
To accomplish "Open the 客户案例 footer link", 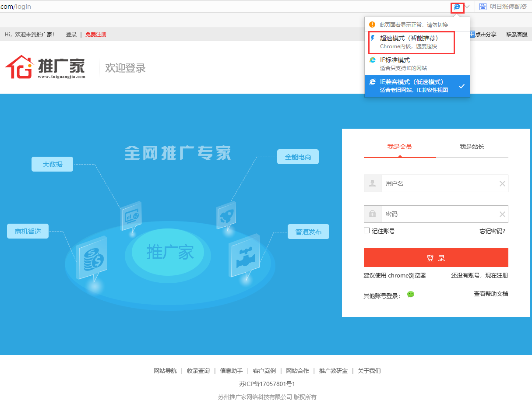I will click(264, 371).
